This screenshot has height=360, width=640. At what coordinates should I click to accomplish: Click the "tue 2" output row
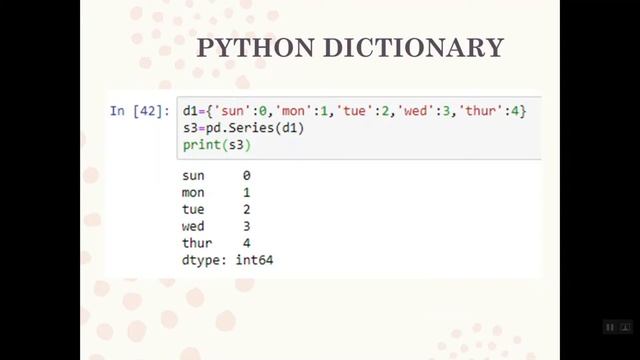click(216, 209)
